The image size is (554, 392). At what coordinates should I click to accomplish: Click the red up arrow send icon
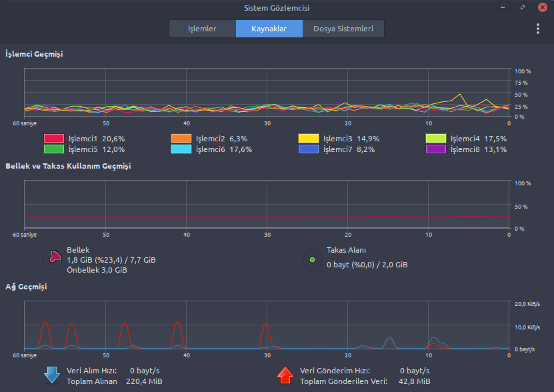285,375
